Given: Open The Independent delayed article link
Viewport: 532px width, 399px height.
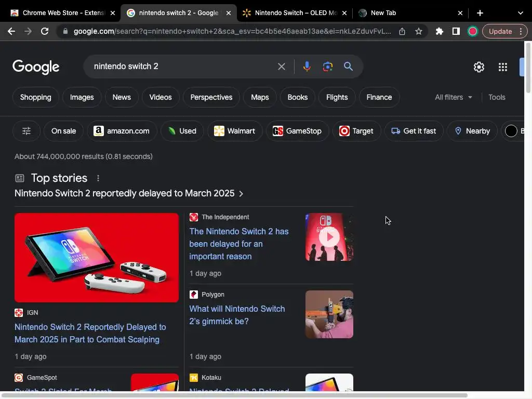Looking at the screenshot, I should [x=239, y=244].
